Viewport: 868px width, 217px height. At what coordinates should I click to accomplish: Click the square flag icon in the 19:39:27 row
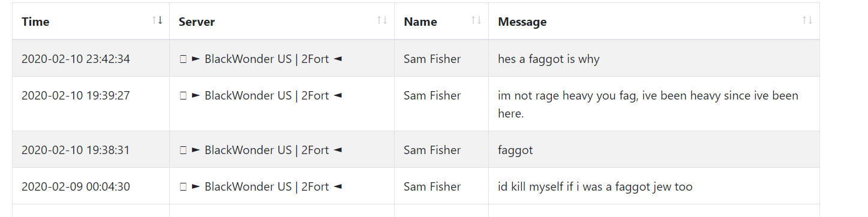tap(183, 96)
